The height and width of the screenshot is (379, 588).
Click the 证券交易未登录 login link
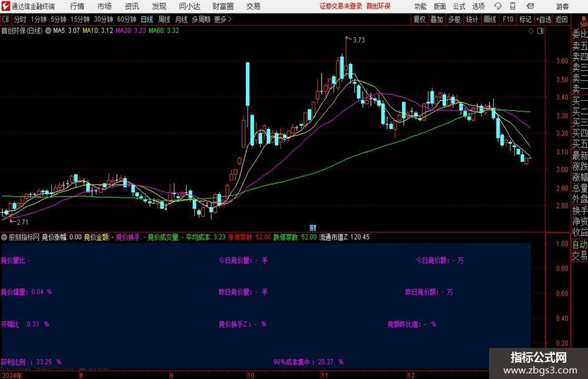[340, 6]
